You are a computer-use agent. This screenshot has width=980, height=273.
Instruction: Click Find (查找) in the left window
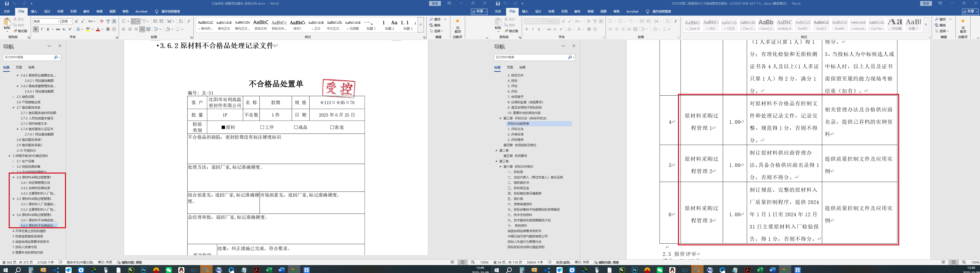tap(435, 19)
